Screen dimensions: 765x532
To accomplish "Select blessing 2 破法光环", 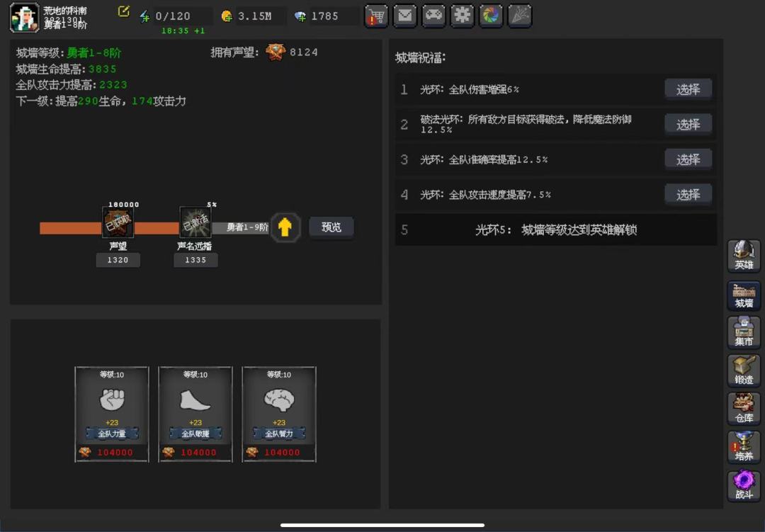I will coord(688,125).
